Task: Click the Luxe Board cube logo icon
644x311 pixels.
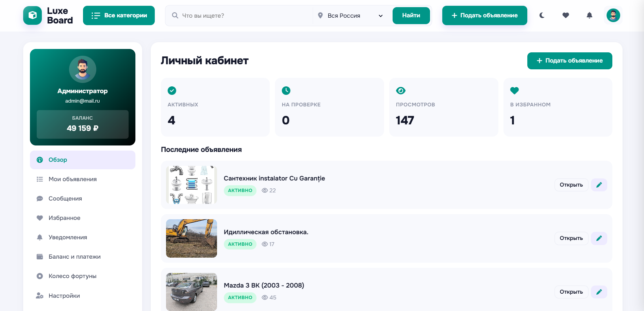Action: point(33,15)
